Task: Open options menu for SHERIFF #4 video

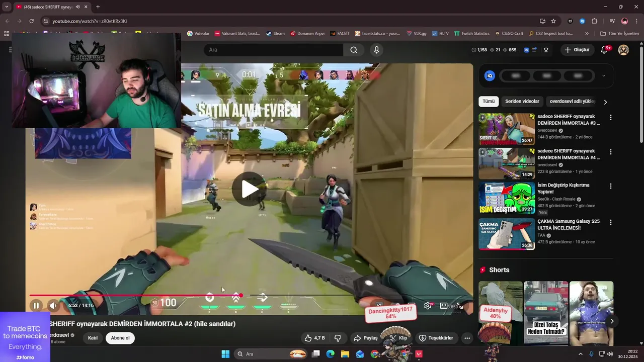Action: 611,152
